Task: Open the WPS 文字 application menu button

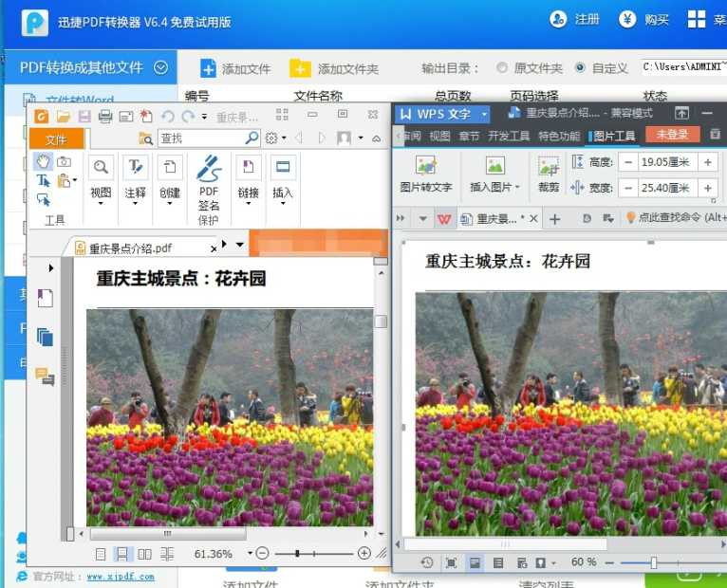Action: pos(442,114)
